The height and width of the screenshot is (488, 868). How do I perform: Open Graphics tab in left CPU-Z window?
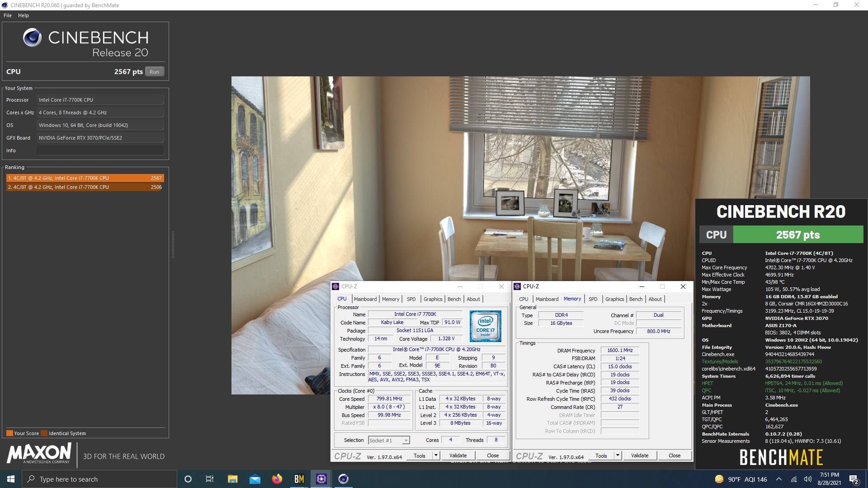[x=433, y=299]
